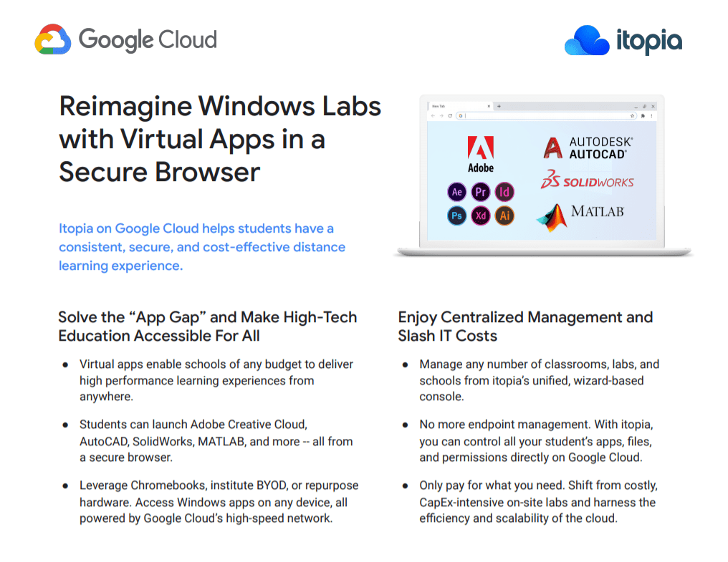Click bullet 'Manage any number of classrooms, labs'
728x562 pixels.
pos(539,380)
